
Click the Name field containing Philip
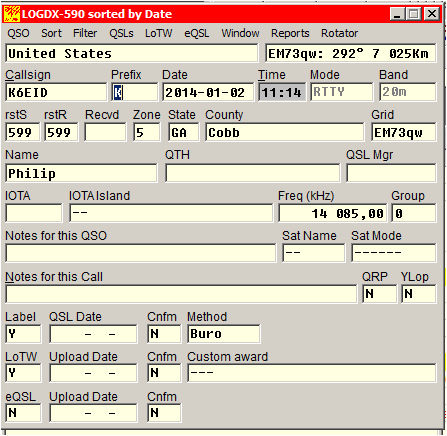click(81, 173)
